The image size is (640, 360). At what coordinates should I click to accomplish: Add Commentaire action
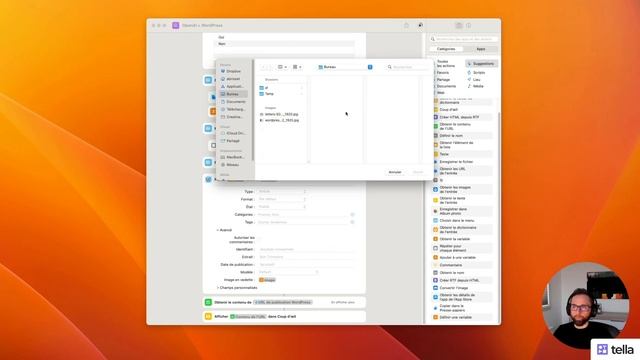[462, 265]
